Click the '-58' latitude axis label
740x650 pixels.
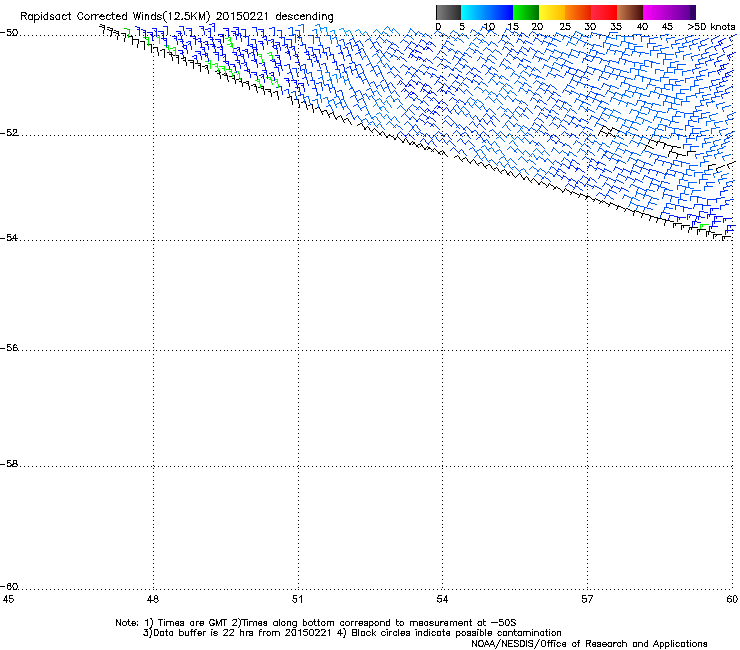pos(9,464)
